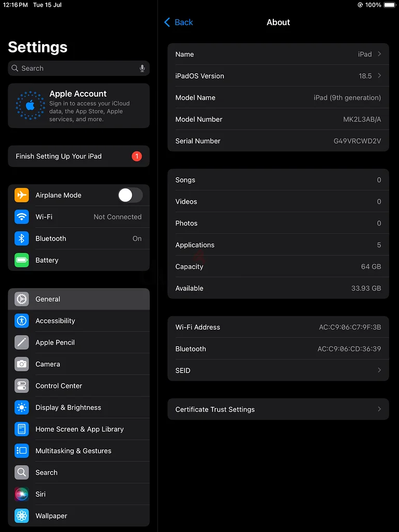Open the Siri settings label
This screenshot has height=532, width=399.
[x=41, y=495]
